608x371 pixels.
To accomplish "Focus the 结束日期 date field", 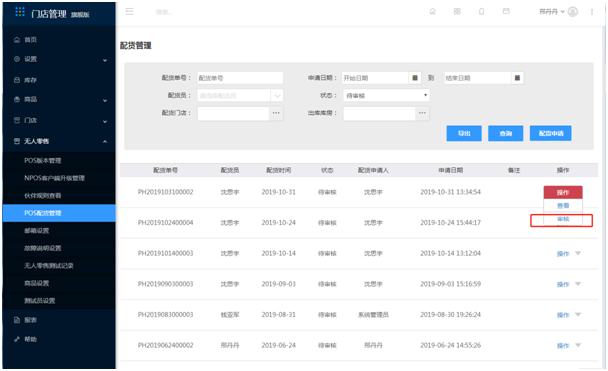I will tap(478, 78).
